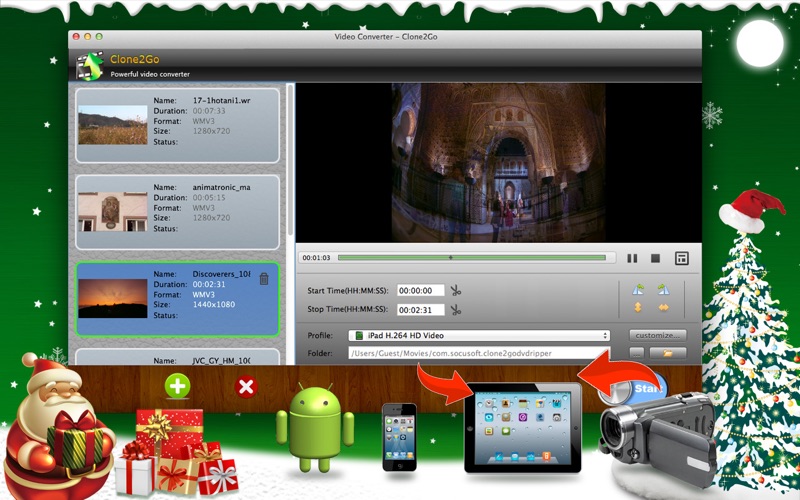
Task: Click the output Folder path field
Action: pos(479,353)
